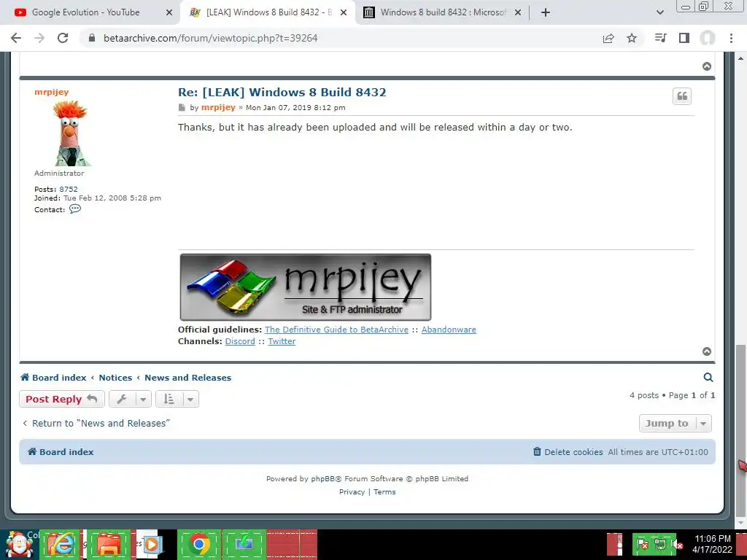
Task: Open the Abandonware link
Action: [449, 330]
